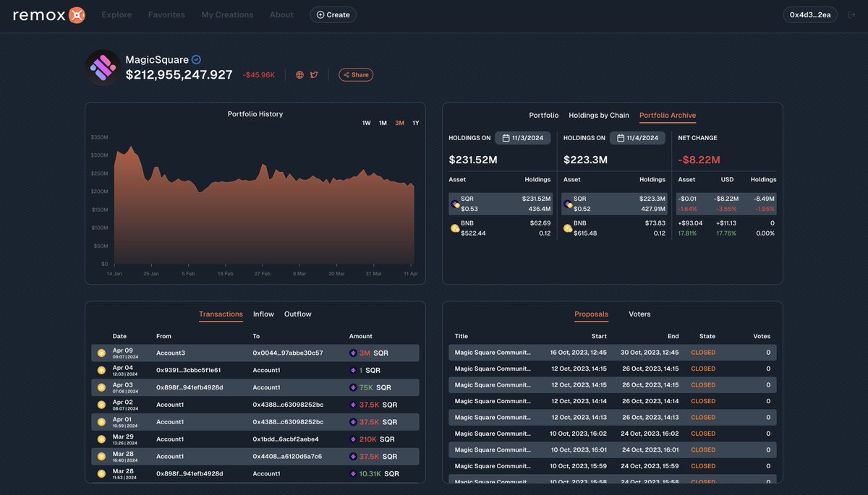Click the $231.52M SQR holdings value
868x495 pixels.
click(x=536, y=198)
